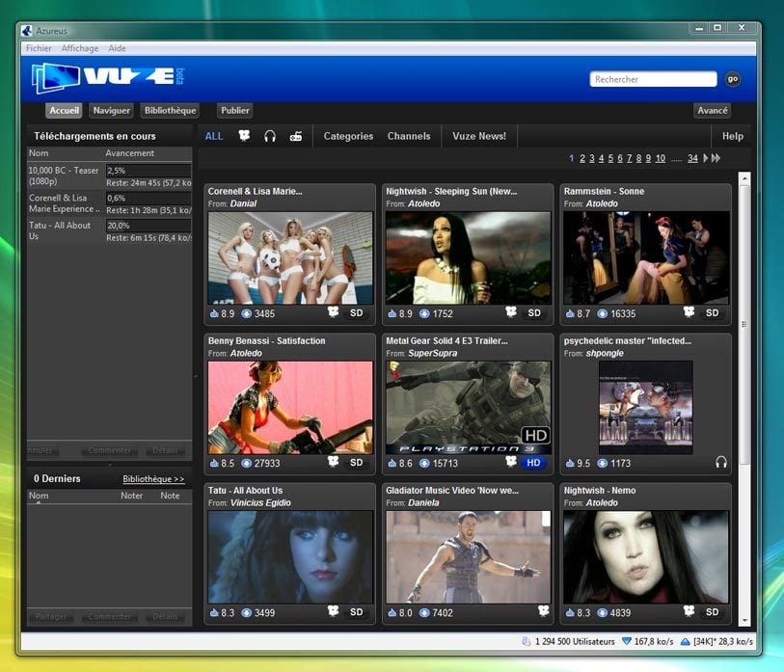
Task: Filter content by game controller icon
Action: click(x=295, y=136)
